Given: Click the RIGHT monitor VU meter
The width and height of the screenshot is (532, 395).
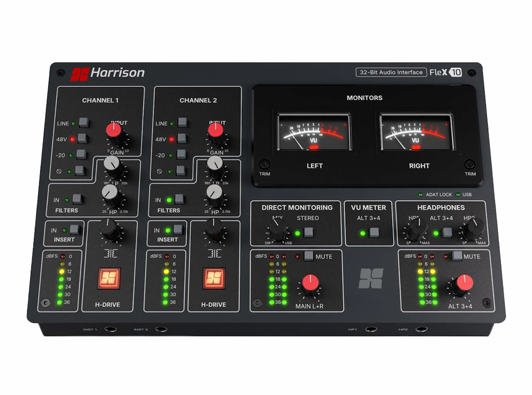Looking at the screenshot, I should click(x=417, y=132).
